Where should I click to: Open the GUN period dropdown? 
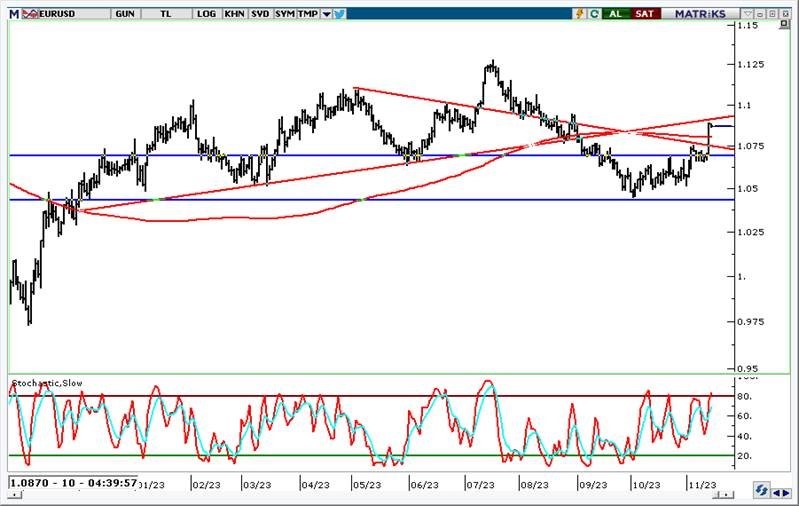coord(125,14)
